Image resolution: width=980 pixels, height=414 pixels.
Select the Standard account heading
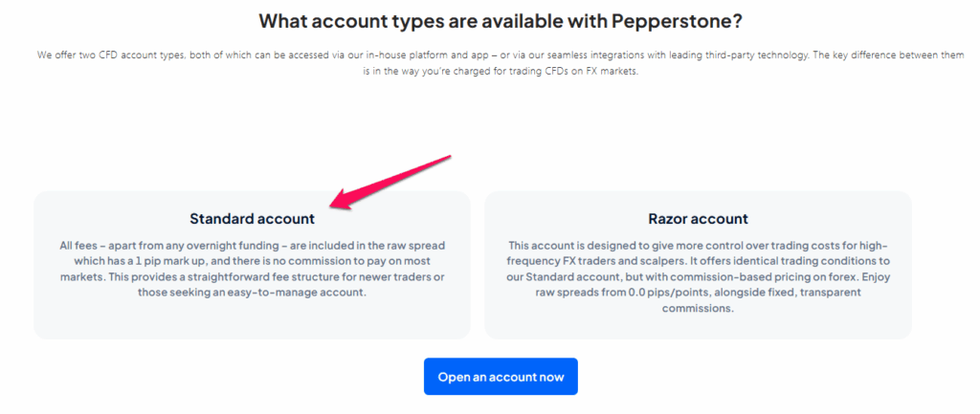[252, 219]
